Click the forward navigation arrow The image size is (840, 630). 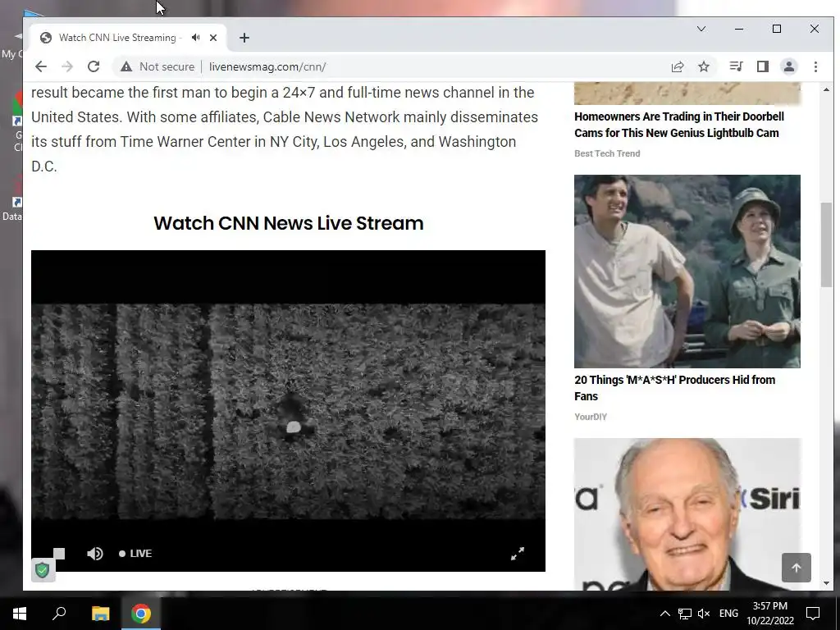pyautogui.click(x=67, y=66)
